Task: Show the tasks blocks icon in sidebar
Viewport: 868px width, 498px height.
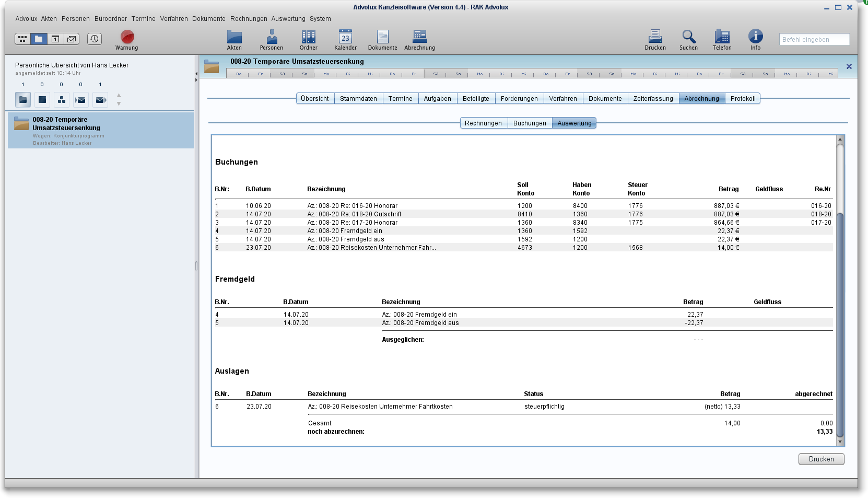Action: tap(62, 99)
